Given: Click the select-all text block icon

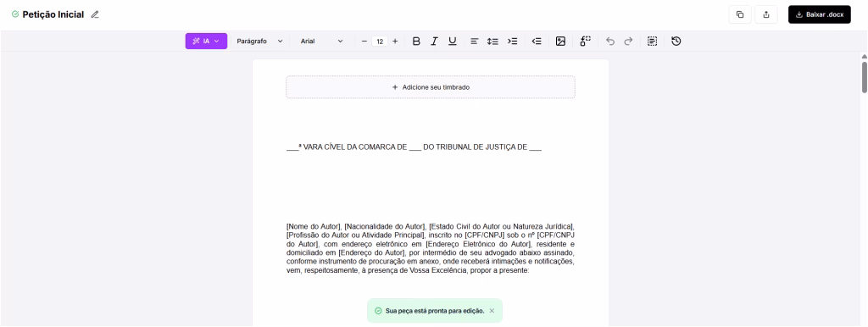Looking at the screenshot, I should tap(653, 41).
